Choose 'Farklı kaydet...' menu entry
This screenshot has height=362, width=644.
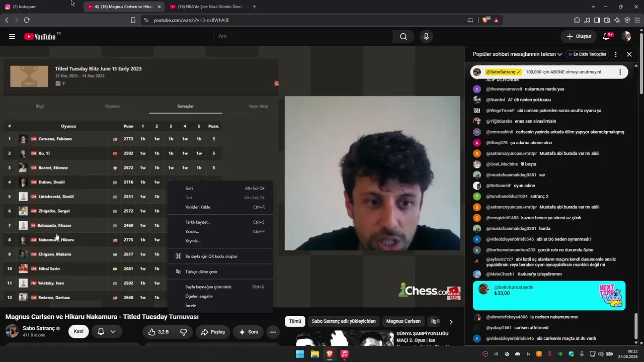(x=220, y=222)
